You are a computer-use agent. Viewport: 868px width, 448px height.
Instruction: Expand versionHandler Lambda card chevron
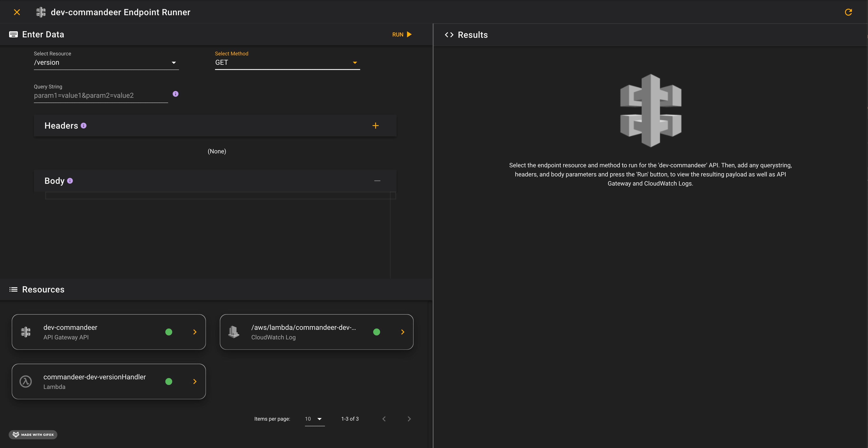[195, 382]
